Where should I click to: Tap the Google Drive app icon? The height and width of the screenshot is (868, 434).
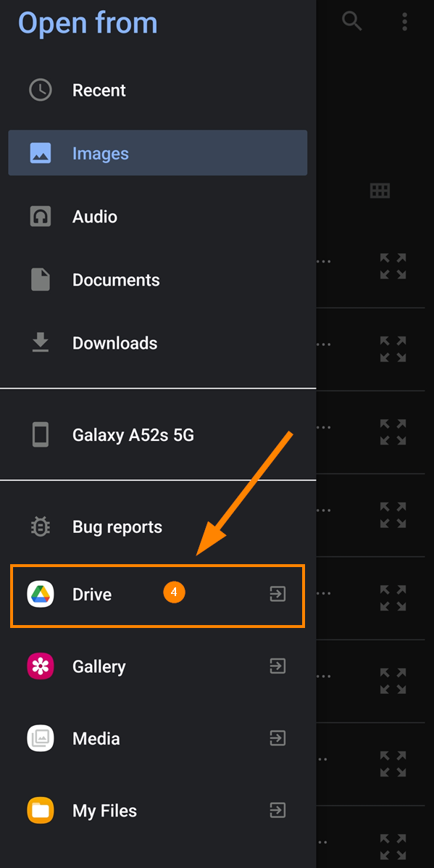pyautogui.click(x=41, y=594)
